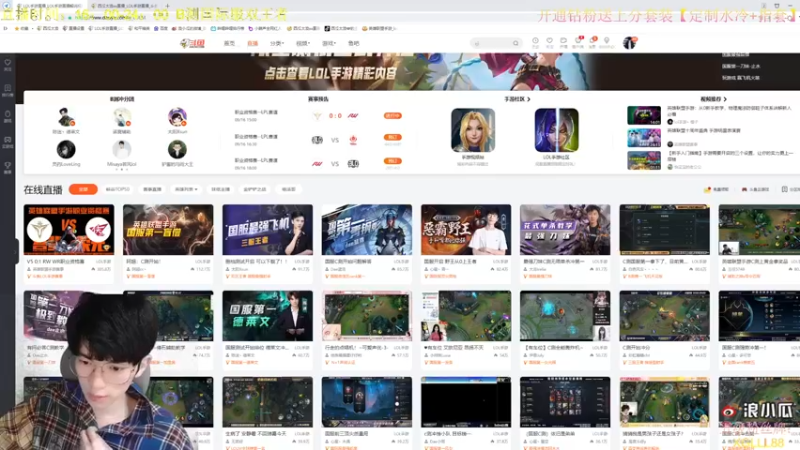This screenshot has height=450, width=800.
Task: Open the heart follow icon in top navigation
Action: tap(549, 41)
